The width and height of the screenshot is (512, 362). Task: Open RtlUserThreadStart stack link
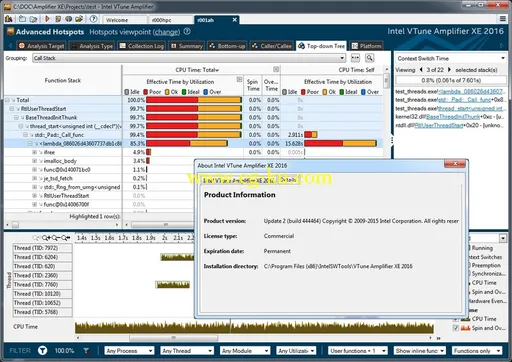439,125
